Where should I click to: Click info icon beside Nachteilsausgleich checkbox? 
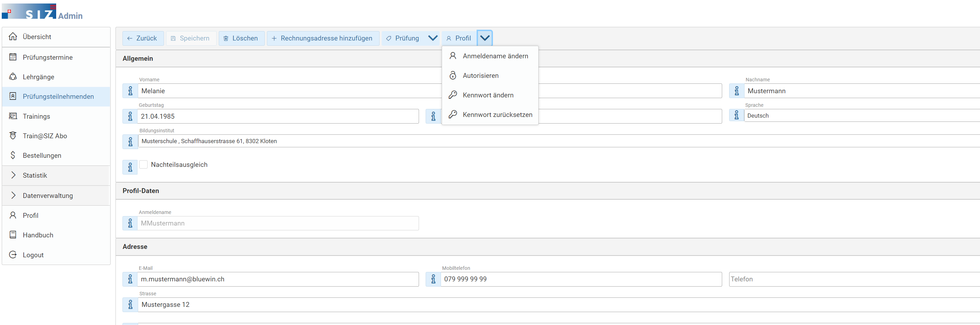(130, 167)
